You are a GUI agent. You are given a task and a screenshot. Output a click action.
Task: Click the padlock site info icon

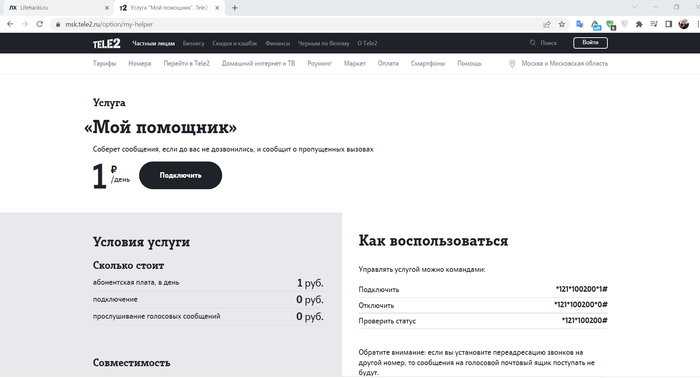(x=58, y=25)
